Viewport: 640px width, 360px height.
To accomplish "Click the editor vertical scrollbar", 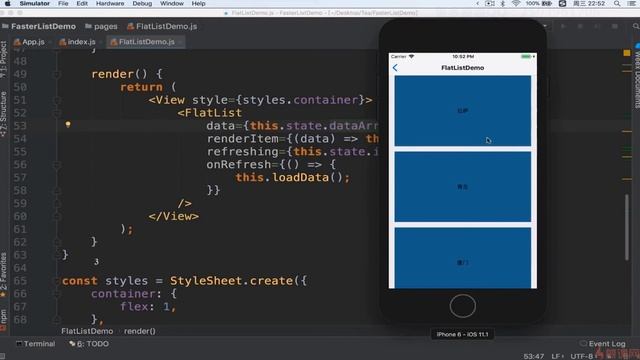I will (627, 227).
